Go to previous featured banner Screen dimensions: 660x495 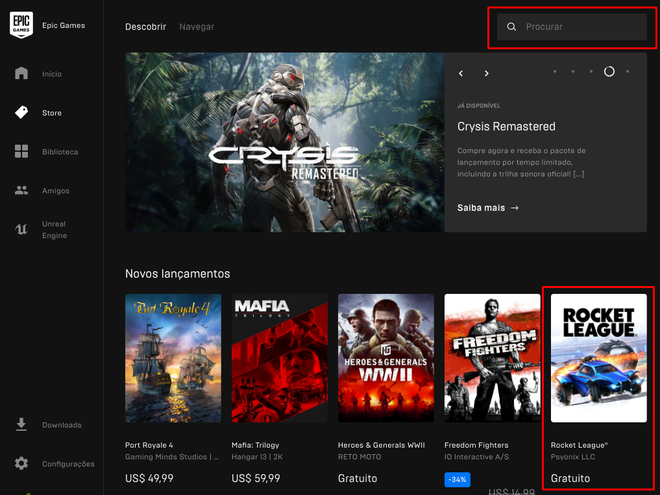click(x=461, y=73)
